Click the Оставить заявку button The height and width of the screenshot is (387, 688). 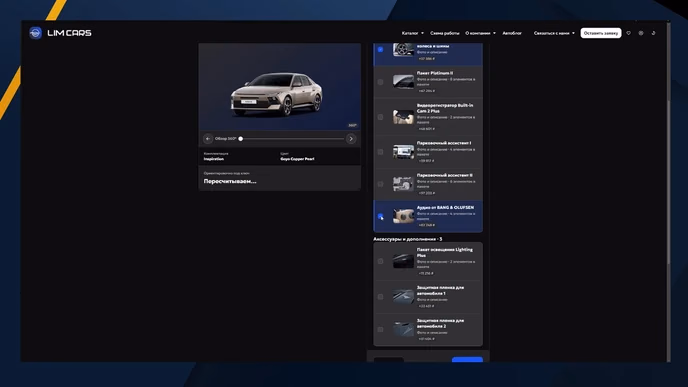click(601, 33)
